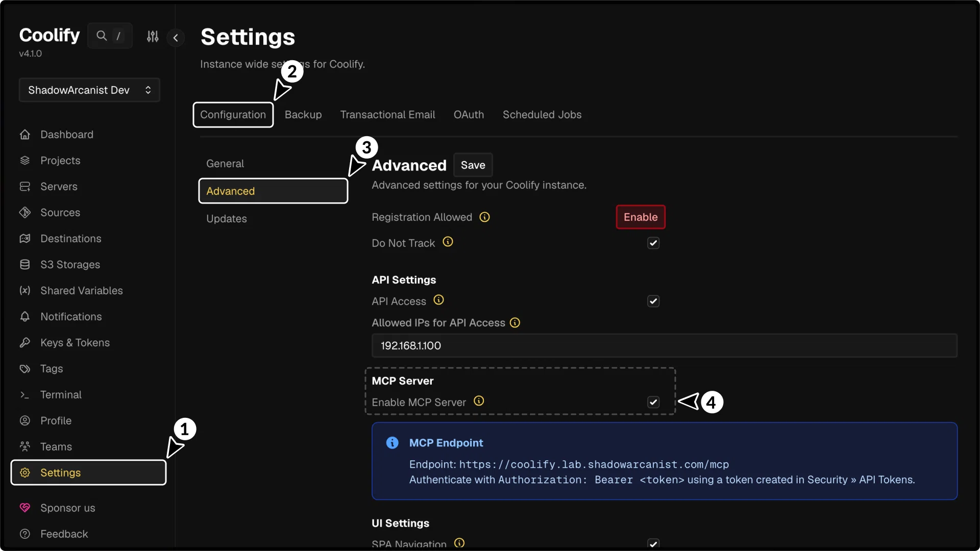Screen dimensions: 980x551
Task: Click the UI Settings heading
Action: pyautogui.click(x=400, y=523)
